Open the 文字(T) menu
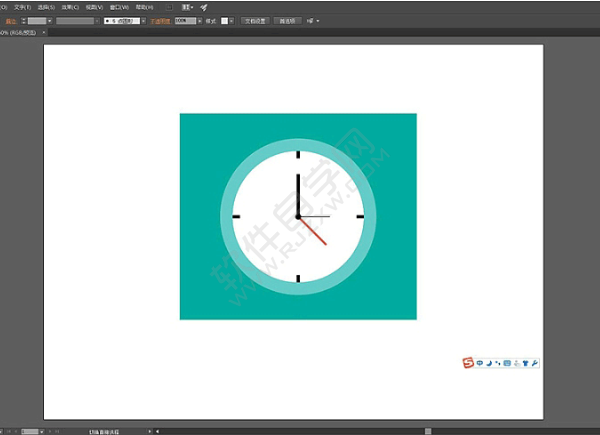The image size is (600, 435). 22,7
